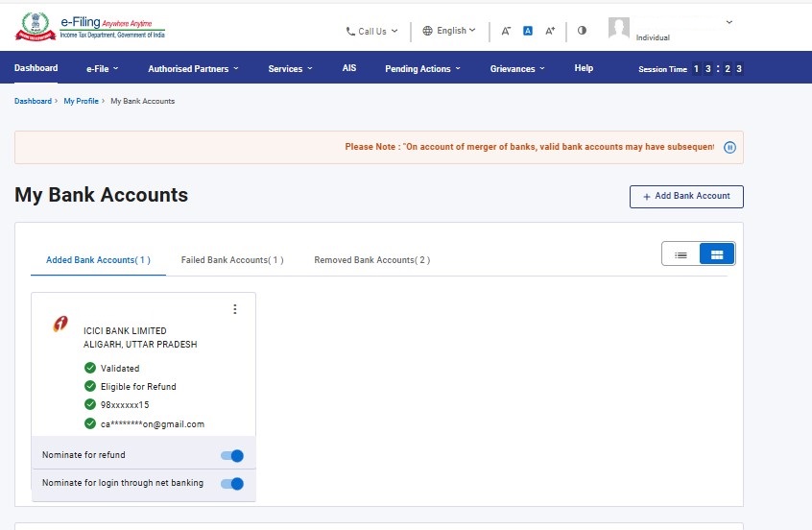Viewport: 812px width, 530px height.
Task: Open Help from the navigation bar
Action: click(584, 68)
